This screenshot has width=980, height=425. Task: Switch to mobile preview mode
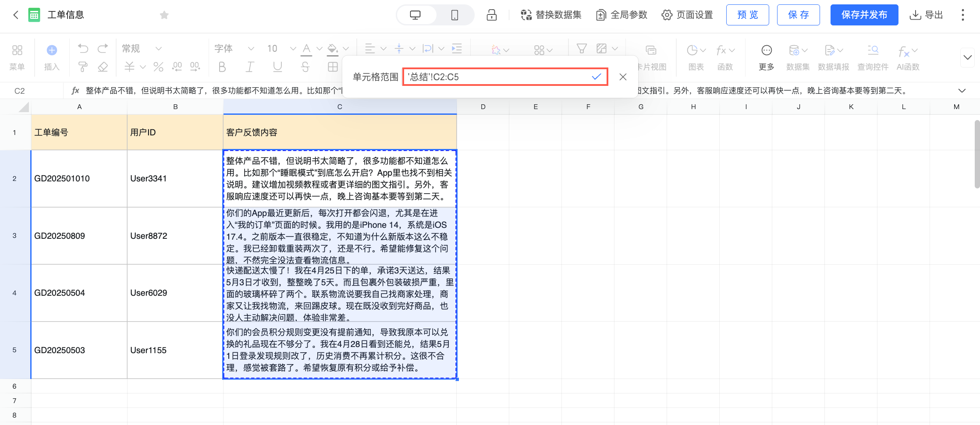(x=454, y=15)
